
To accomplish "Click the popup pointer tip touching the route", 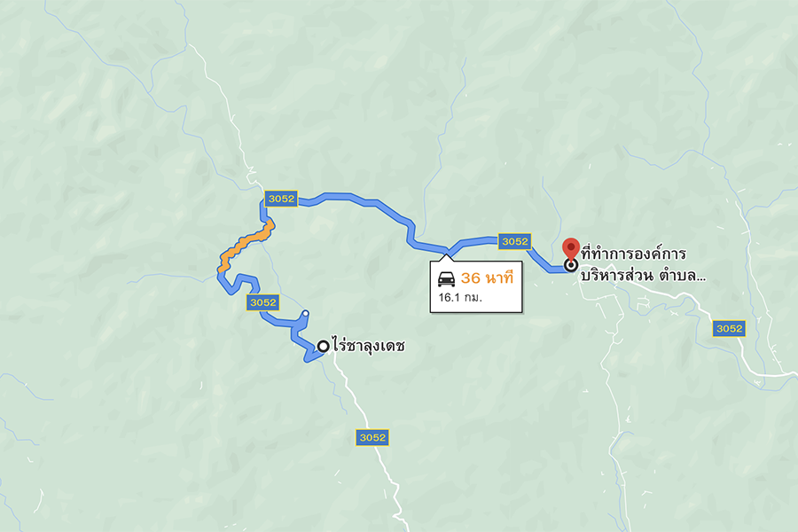I will click(x=447, y=255).
